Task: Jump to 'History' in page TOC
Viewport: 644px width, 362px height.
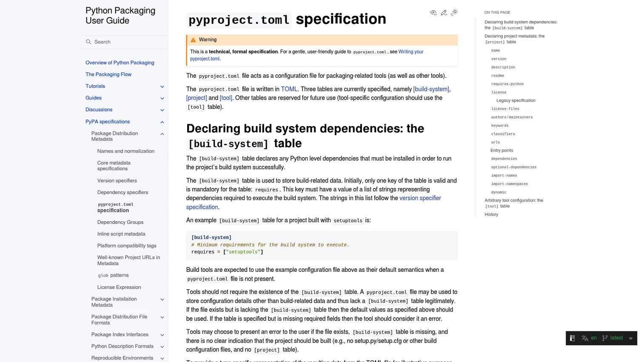Action: (x=491, y=214)
